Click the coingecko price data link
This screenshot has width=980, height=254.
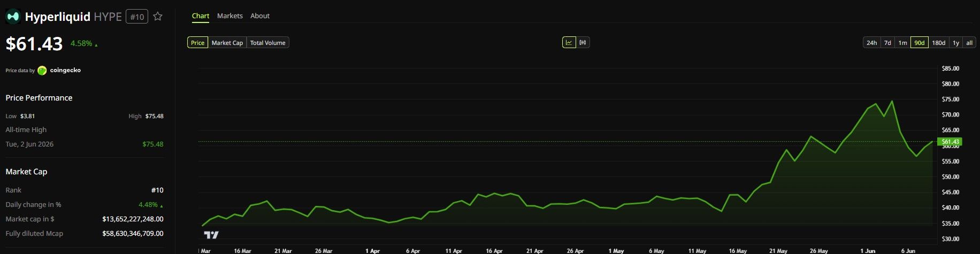click(x=65, y=71)
